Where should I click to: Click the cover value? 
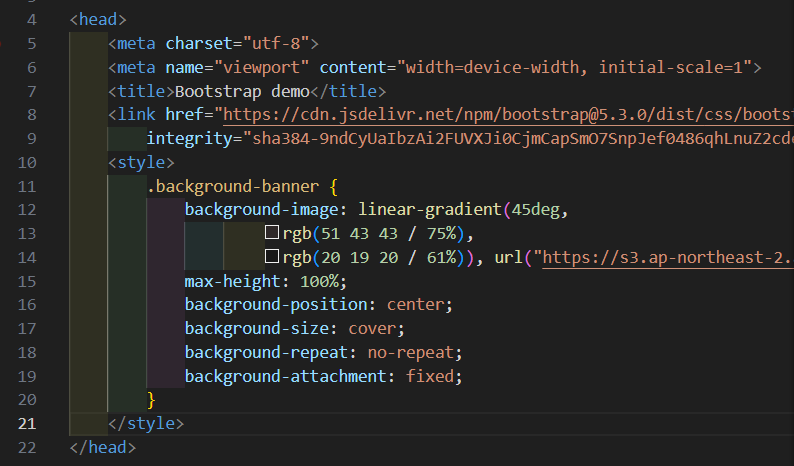[372, 328]
